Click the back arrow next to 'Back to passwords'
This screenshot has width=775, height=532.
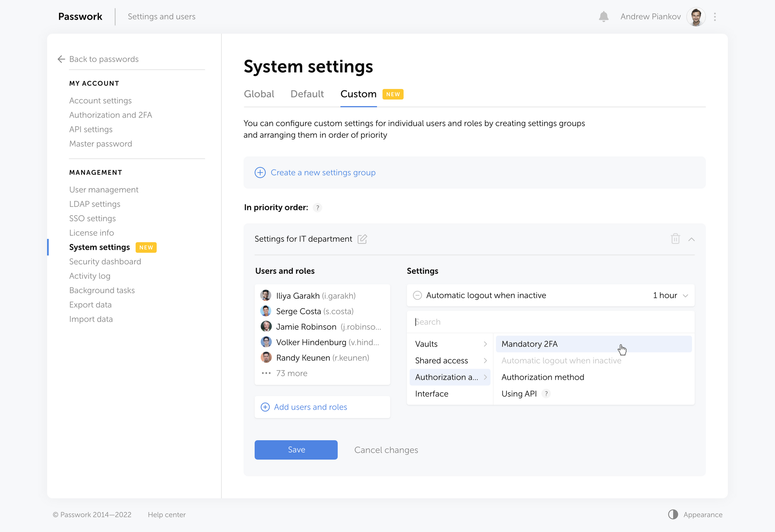[61, 59]
